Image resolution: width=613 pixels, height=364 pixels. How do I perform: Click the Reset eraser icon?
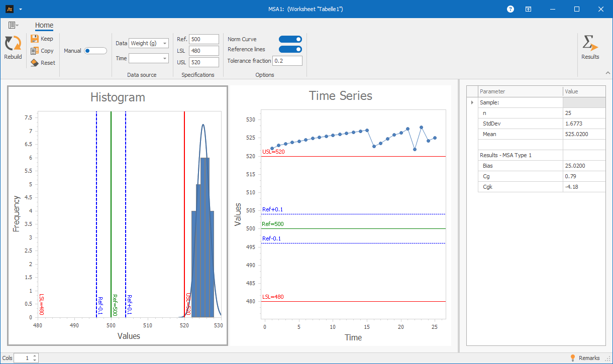tap(35, 63)
